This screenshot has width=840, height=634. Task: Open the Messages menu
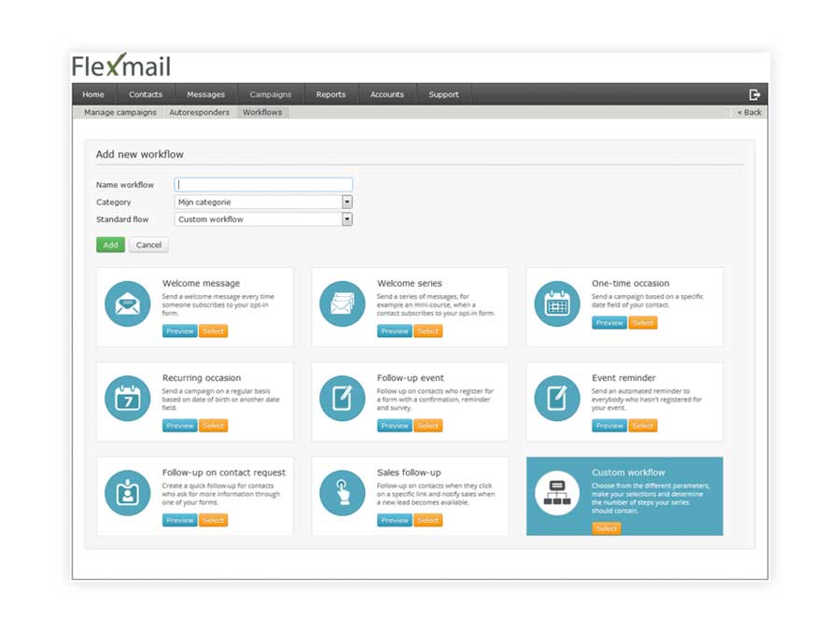click(205, 94)
